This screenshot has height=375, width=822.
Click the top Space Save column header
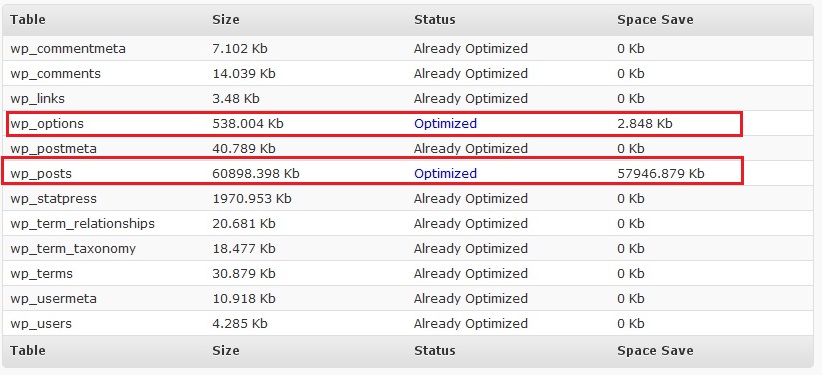tap(655, 20)
